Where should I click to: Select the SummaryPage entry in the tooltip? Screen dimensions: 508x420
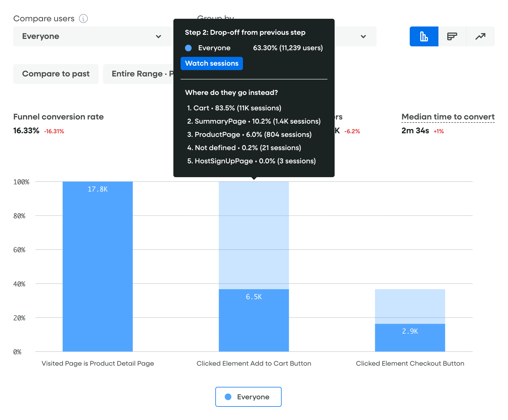[254, 121]
